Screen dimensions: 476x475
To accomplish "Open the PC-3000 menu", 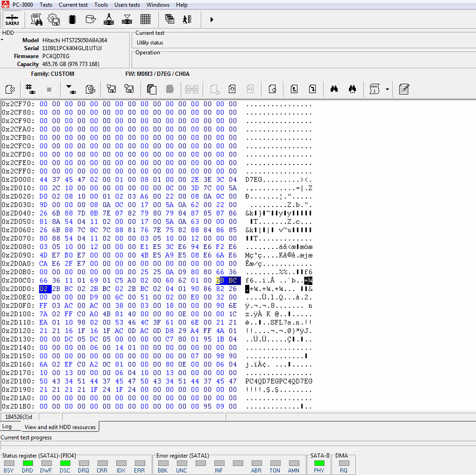I will pos(23,5).
